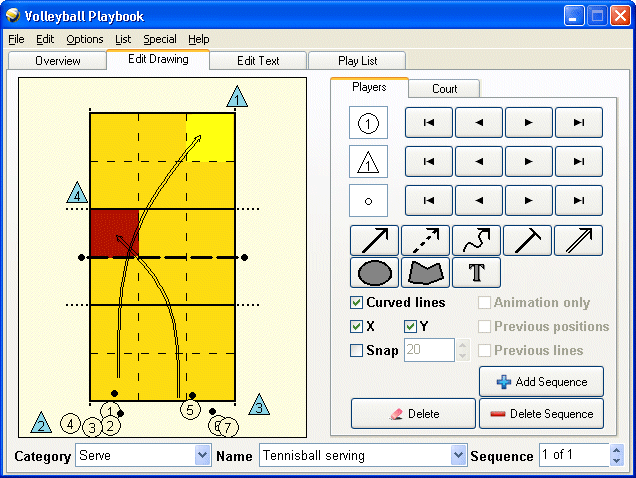Switch to the Play List tab

tap(357, 61)
